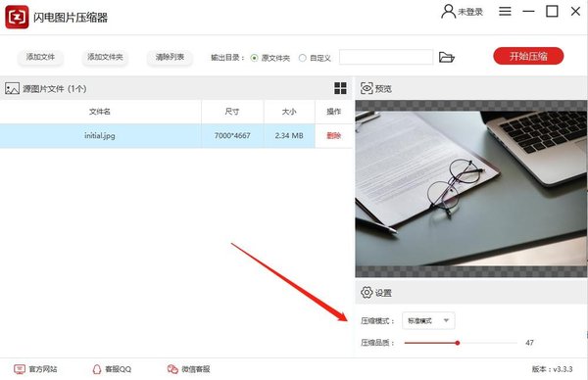
Task: Select the initial.jpg file name cell
Action: pyautogui.click(x=100, y=136)
